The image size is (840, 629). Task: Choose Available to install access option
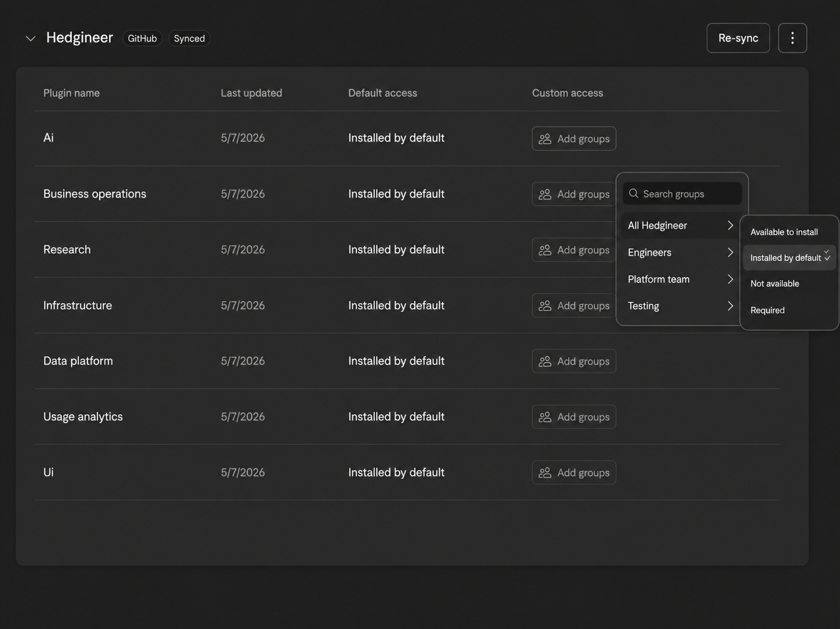790,232
